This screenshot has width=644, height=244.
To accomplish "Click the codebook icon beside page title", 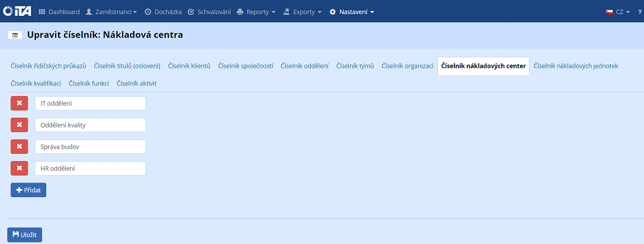I will tap(15, 35).
